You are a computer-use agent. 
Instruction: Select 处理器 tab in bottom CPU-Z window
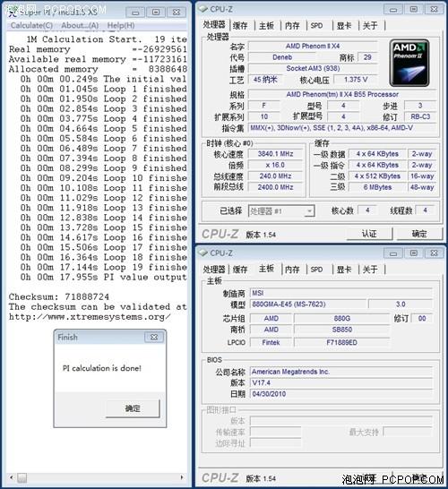coord(214,270)
